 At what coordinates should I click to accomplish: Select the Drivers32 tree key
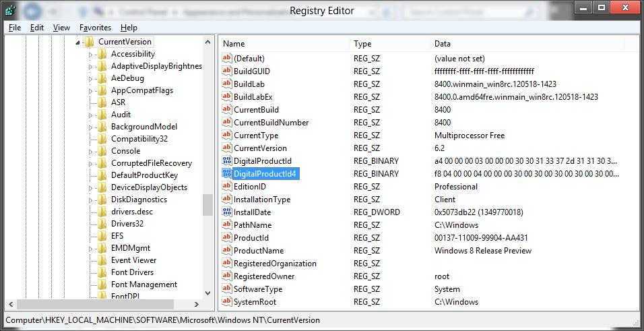pyautogui.click(x=127, y=224)
